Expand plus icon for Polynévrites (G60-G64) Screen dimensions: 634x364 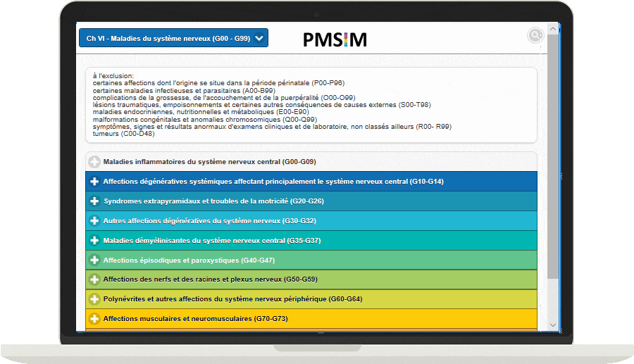coord(94,299)
